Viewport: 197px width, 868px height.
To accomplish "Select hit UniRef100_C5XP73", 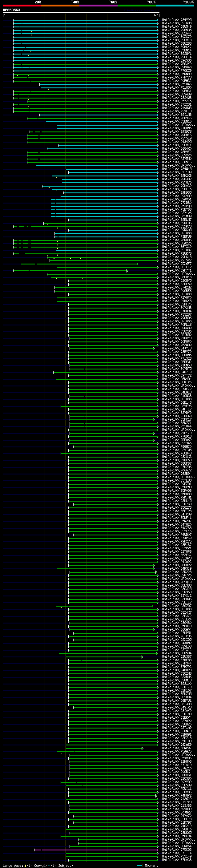I will [x=177, y=226].
